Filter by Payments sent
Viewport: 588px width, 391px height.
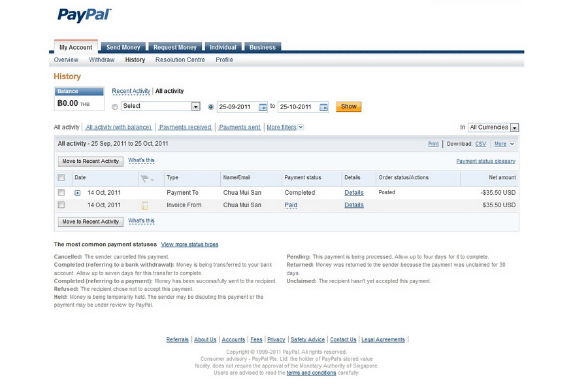(x=240, y=127)
